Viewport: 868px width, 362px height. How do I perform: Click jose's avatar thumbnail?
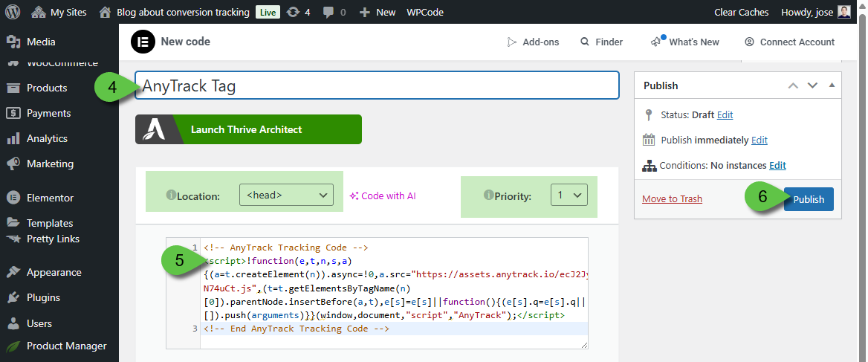coord(844,12)
